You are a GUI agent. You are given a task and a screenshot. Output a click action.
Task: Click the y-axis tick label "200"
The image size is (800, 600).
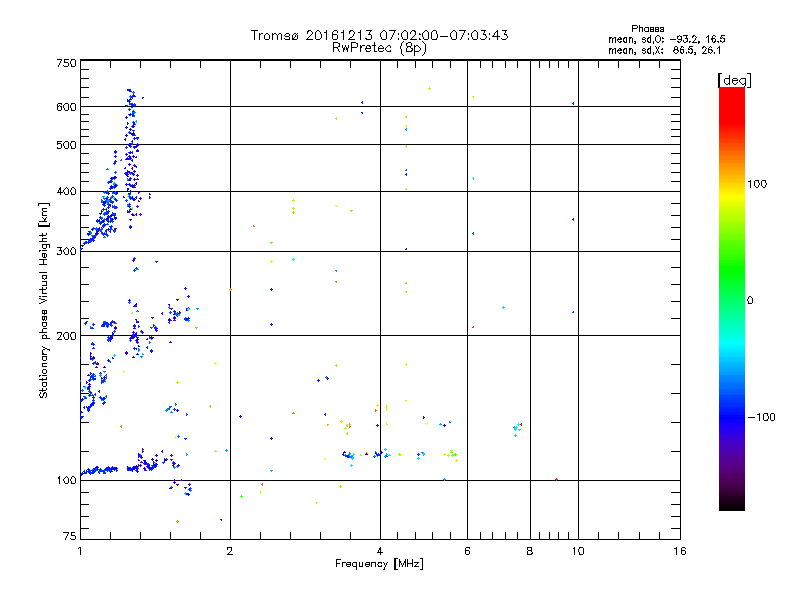coord(66,336)
